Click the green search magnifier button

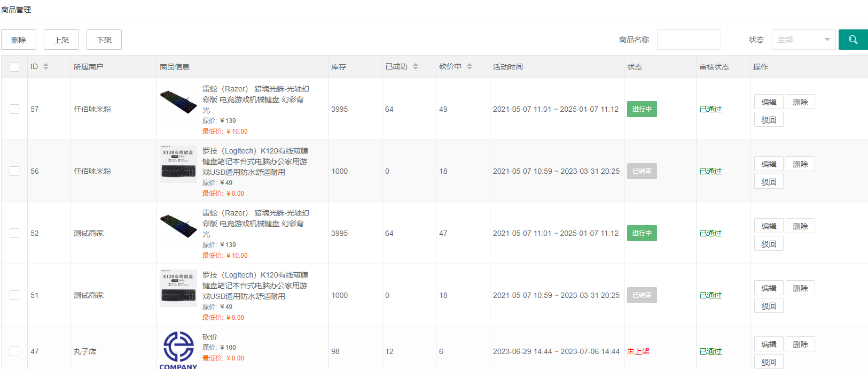click(853, 40)
